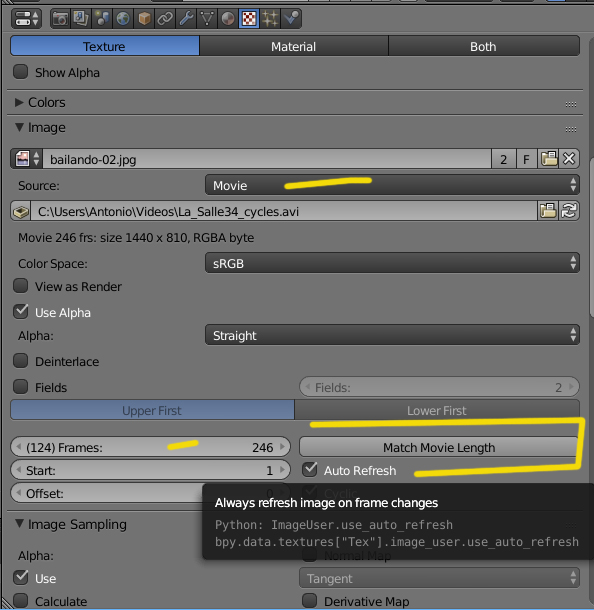The height and width of the screenshot is (610, 594).
Task: Decrease Start value with left arrow
Action: [18, 470]
